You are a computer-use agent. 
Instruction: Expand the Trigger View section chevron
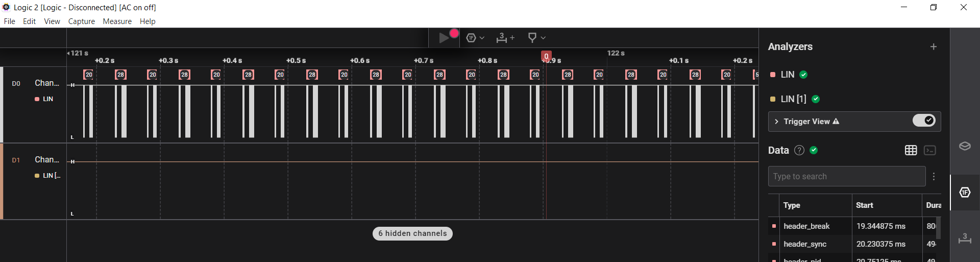click(776, 122)
